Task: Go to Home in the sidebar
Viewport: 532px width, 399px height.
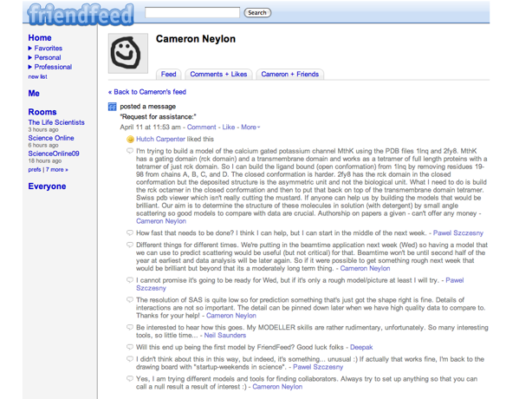Action: click(x=40, y=37)
